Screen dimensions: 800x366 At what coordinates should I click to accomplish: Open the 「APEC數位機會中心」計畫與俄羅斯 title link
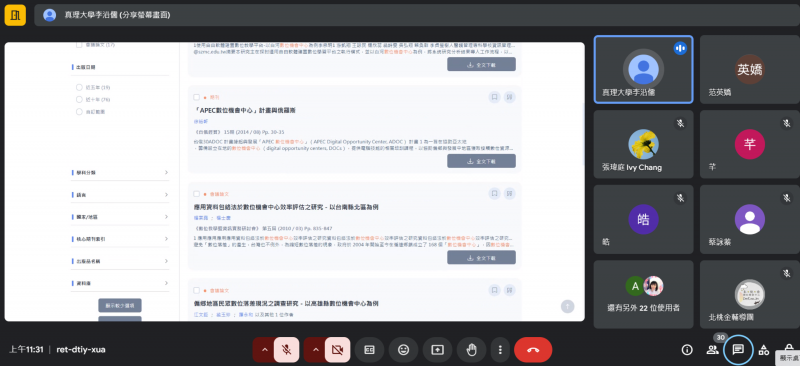[245, 110]
